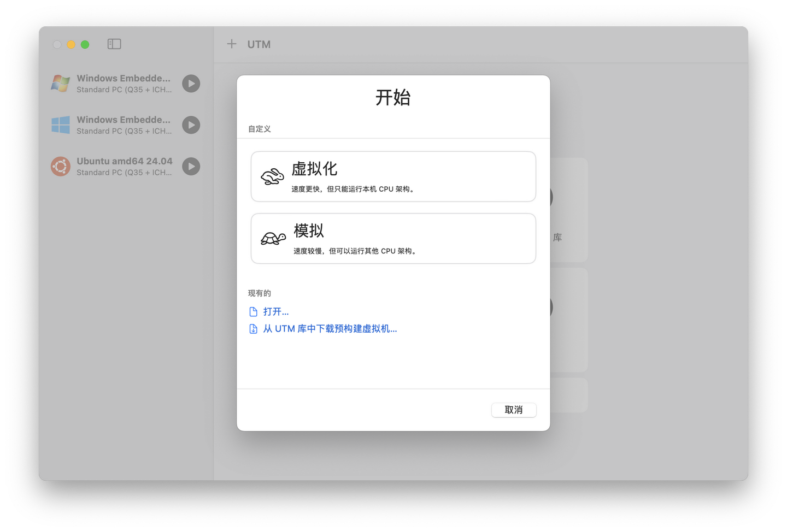
Task: Click the blue Windows logo of the second VM
Action: (x=60, y=125)
